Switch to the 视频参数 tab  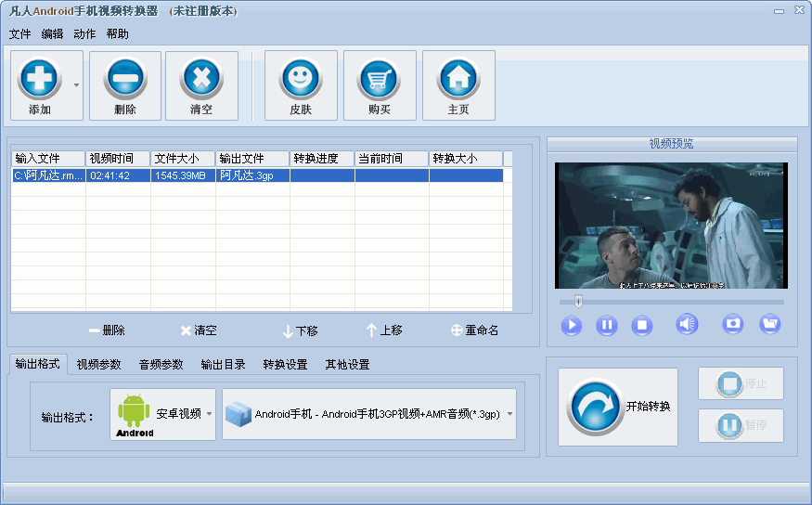[x=99, y=365]
